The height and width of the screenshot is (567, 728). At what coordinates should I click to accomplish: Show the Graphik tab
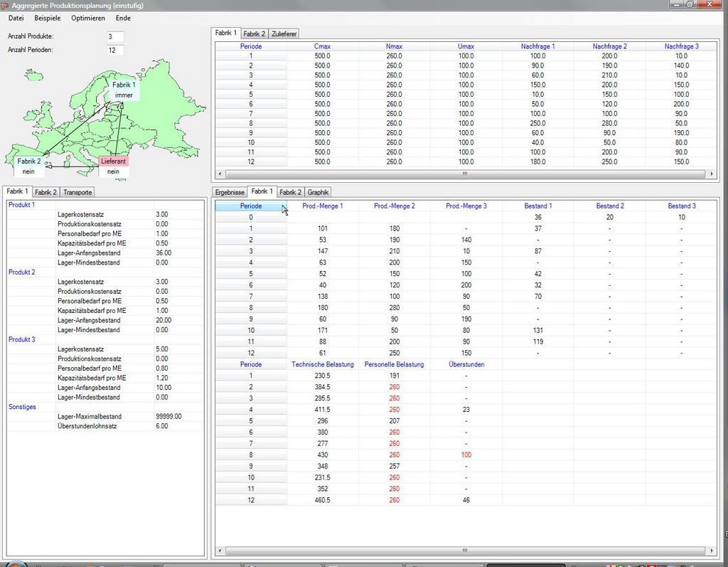coord(318,192)
